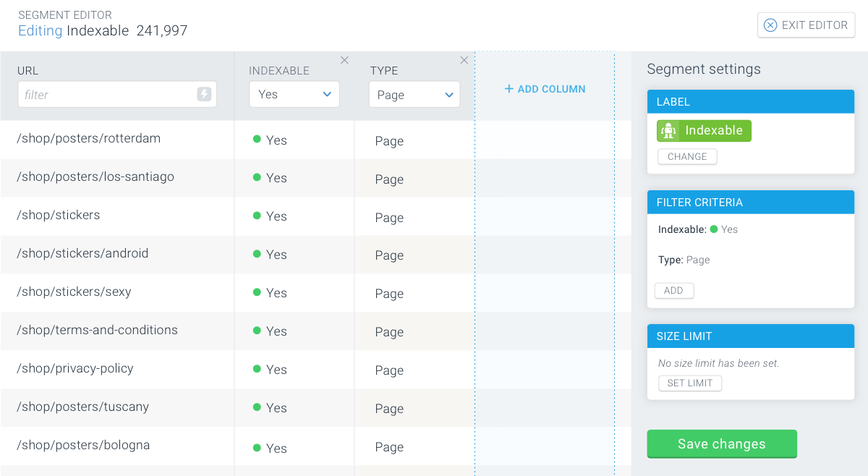
Task: Remove the Type column with its X icon
Action: (x=464, y=60)
